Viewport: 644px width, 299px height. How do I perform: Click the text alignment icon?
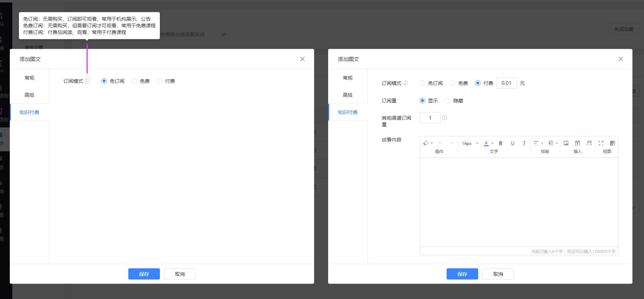[x=536, y=143]
